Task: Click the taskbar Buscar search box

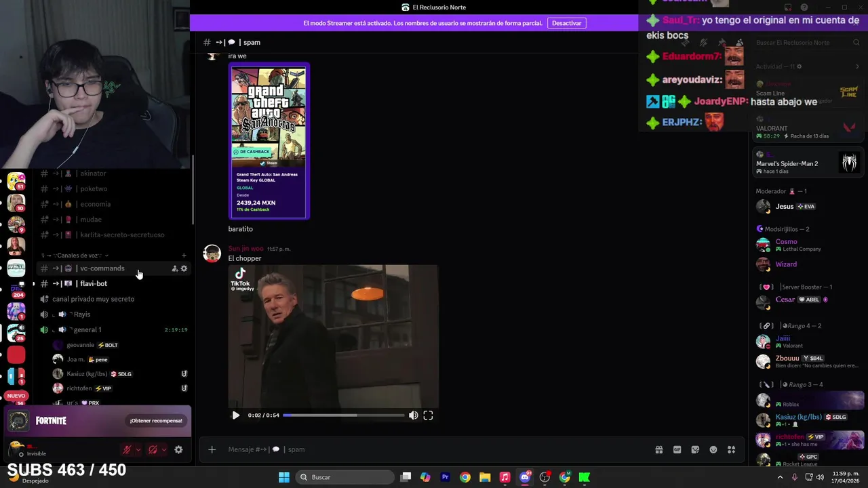Action: (x=344, y=477)
